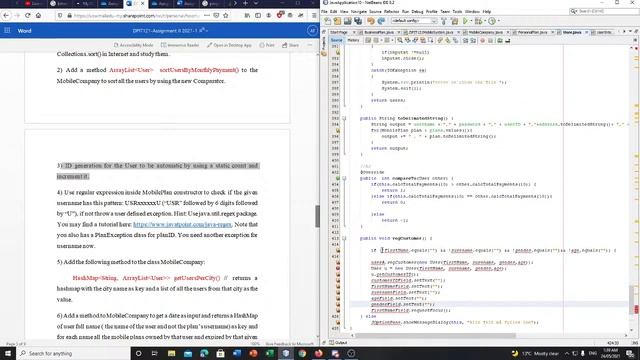Close the active Firefox tab
640x360 pixels.
pos(142,3)
